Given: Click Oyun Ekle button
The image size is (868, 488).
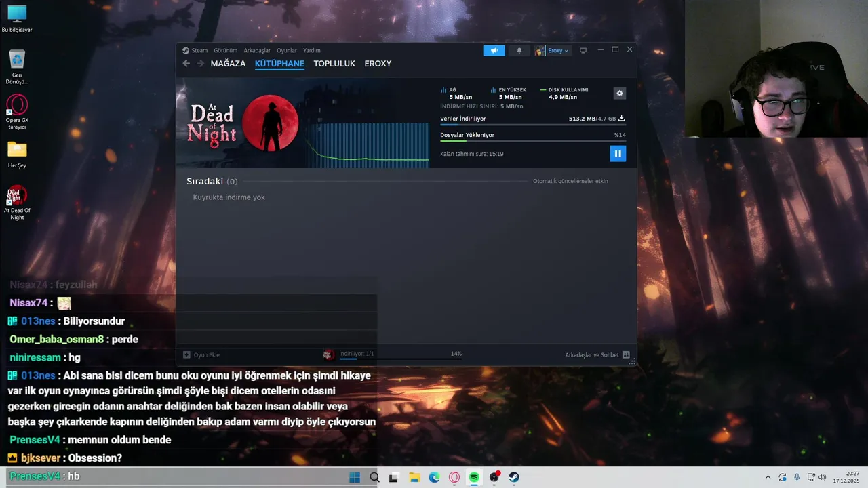Looking at the screenshot, I should [201, 354].
